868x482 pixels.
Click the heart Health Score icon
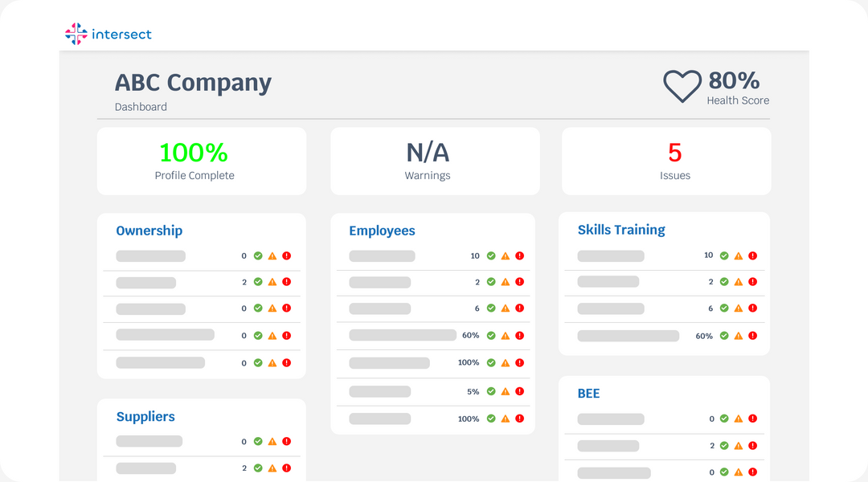click(x=682, y=86)
